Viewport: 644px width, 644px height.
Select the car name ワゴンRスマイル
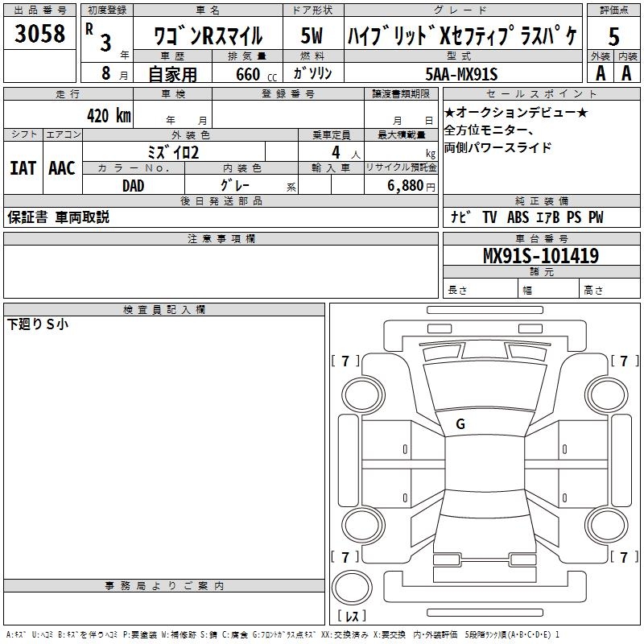coord(208,35)
